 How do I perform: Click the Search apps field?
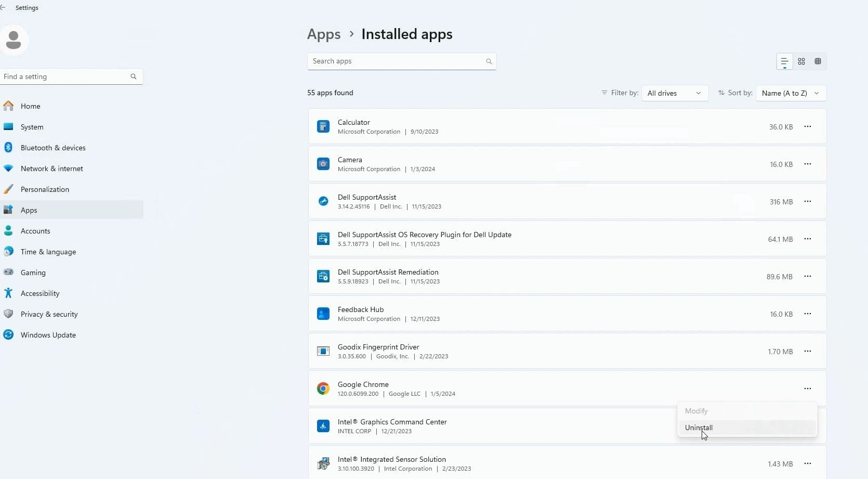tap(402, 61)
